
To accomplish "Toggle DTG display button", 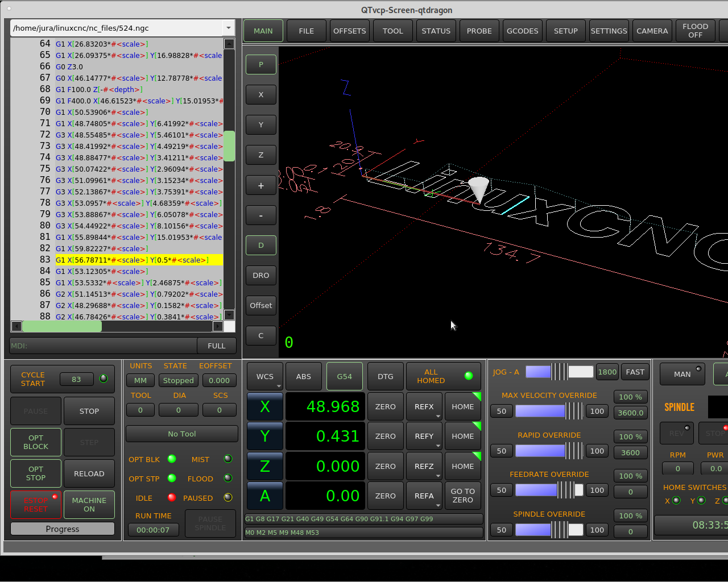I will [386, 376].
